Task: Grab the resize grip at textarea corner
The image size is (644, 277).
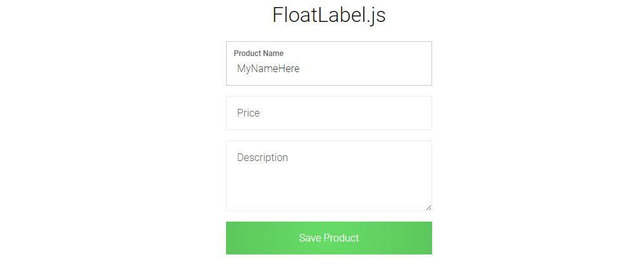Action: click(428, 207)
